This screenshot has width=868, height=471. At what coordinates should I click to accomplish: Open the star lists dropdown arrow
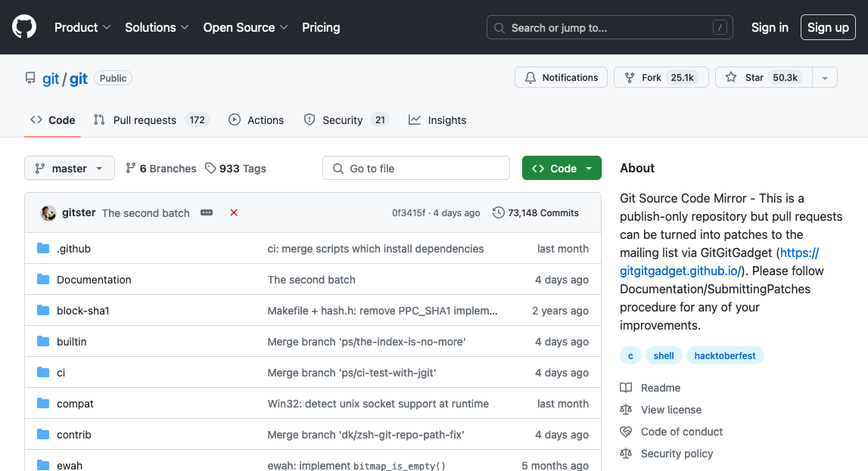(x=825, y=77)
